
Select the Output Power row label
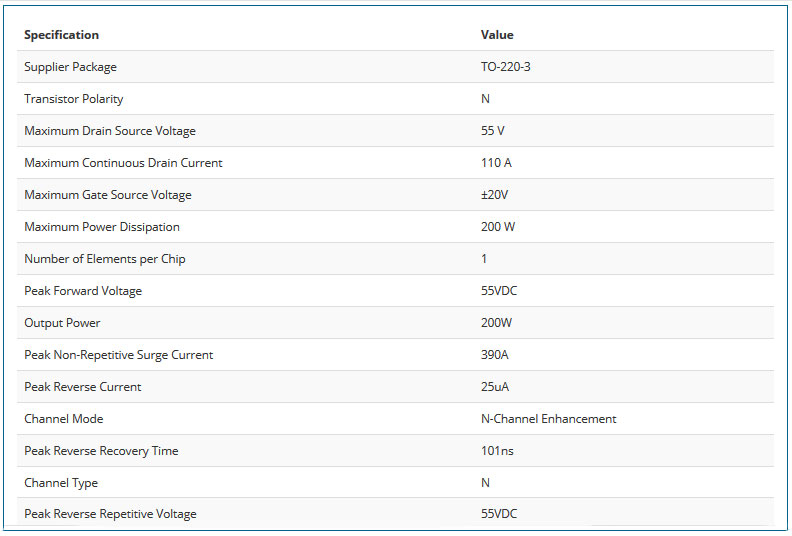62,323
